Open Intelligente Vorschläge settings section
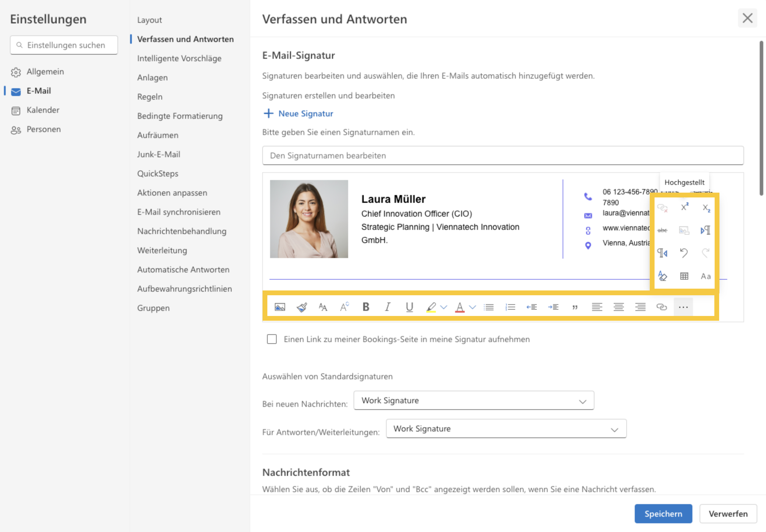This screenshot has height=532, width=766. tap(179, 58)
